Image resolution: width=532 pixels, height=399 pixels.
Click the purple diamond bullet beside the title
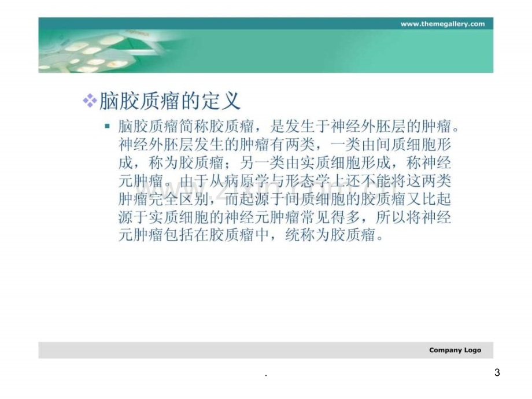tap(90, 101)
